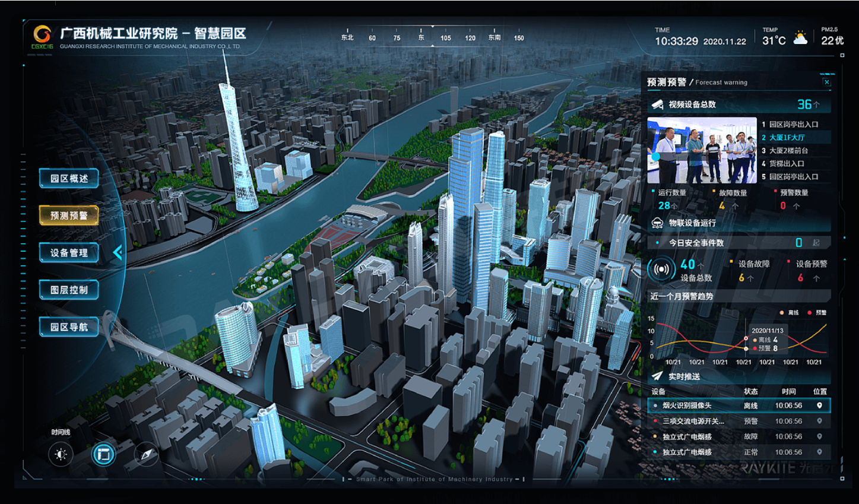859x504 pixels.
Task: Click location pin in the 正常 status row
Action: [x=819, y=452]
